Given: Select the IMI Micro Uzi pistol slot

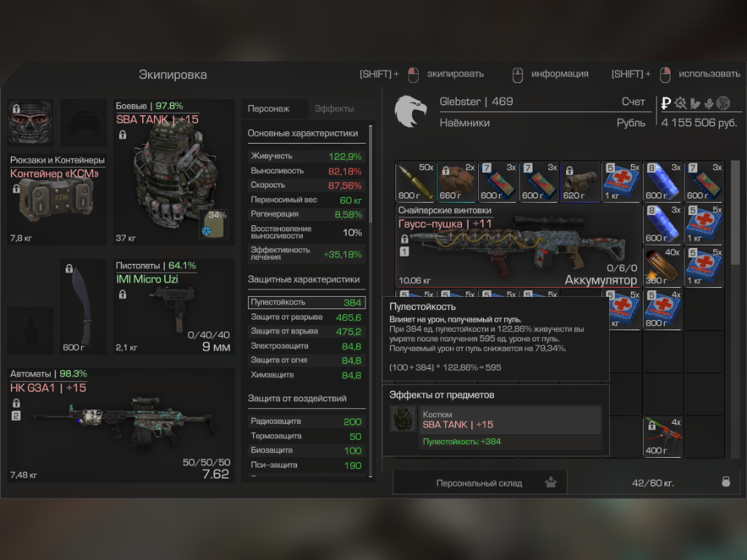Looking at the screenshot, I should point(174,306).
